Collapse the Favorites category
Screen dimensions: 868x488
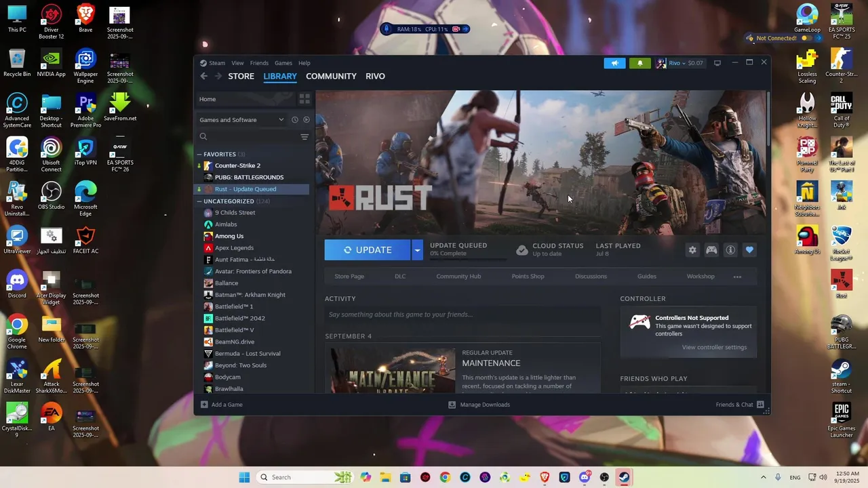click(199, 155)
